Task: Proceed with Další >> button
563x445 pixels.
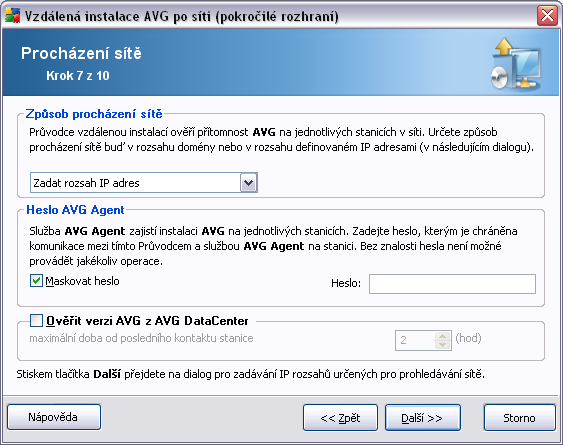Action: 423,418
